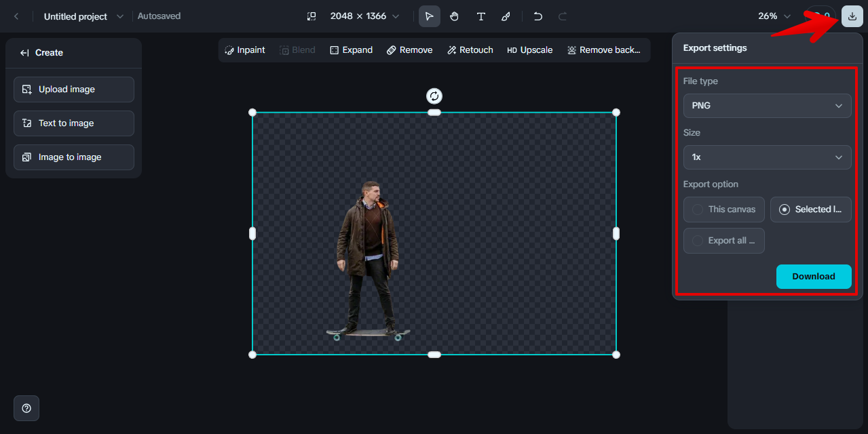868x434 pixels.
Task: Click the download export icon
Action: [x=852, y=16]
